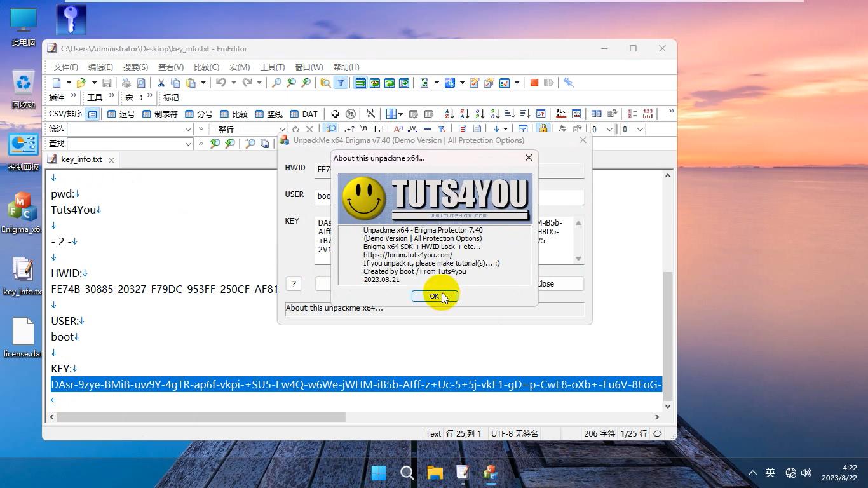Click the Redo arrow icon
Screen dimensions: 868x488
pyautogui.click(x=247, y=83)
